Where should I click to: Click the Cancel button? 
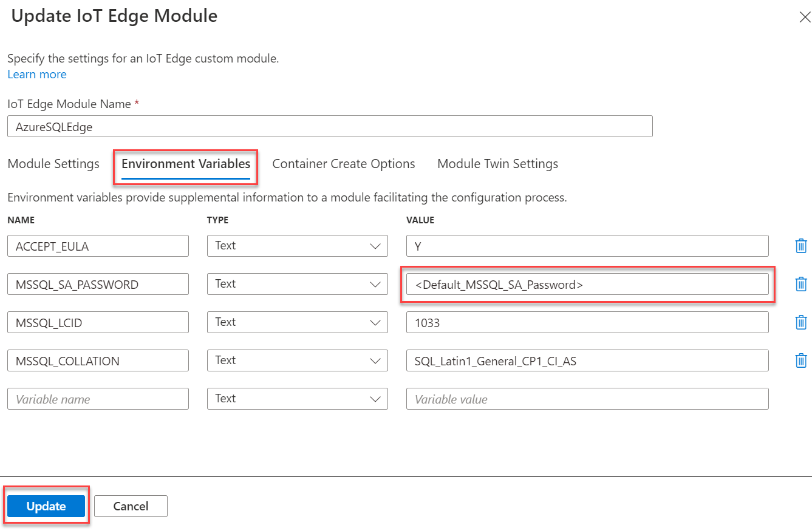(x=131, y=506)
